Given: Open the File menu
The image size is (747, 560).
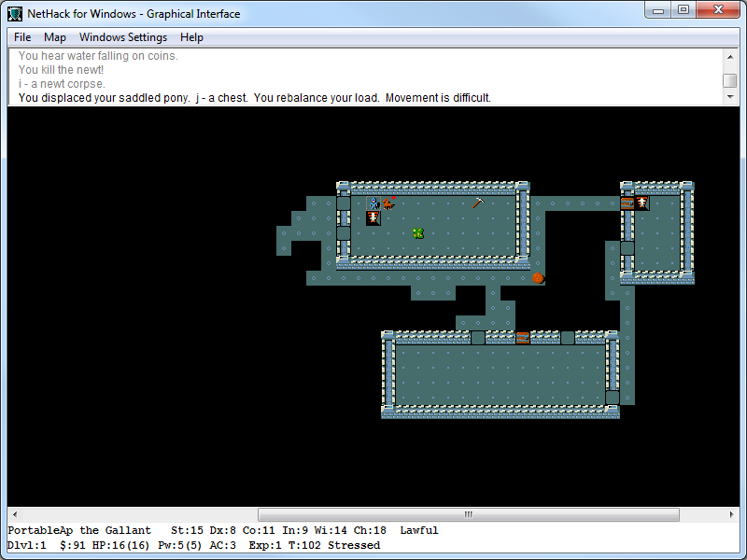Looking at the screenshot, I should 22,37.
